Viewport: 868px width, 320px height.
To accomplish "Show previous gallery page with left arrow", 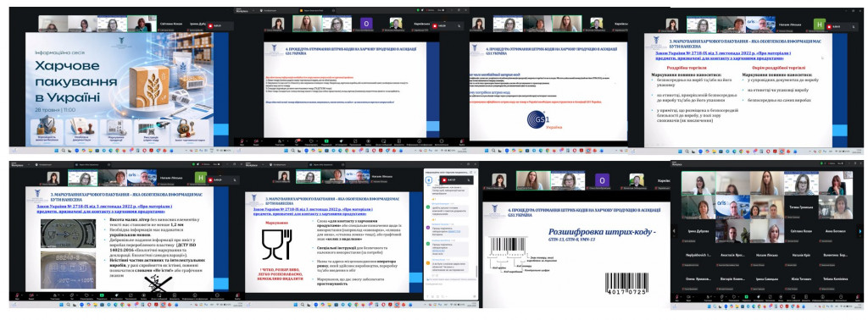I will (x=674, y=231).
